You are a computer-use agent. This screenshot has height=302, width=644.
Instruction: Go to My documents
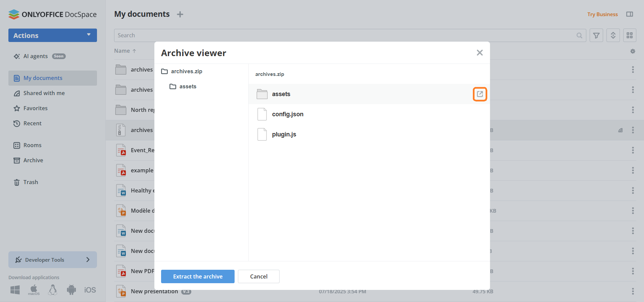tap(53, 78)
